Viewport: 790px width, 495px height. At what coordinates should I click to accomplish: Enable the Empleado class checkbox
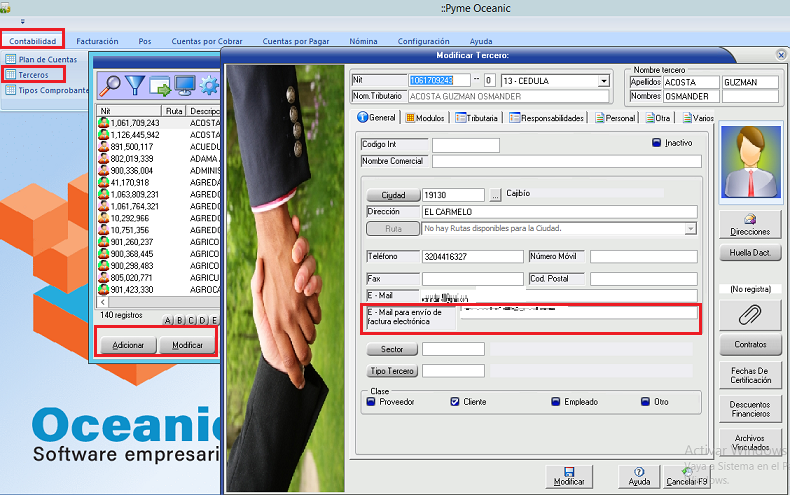pos(555,402)
